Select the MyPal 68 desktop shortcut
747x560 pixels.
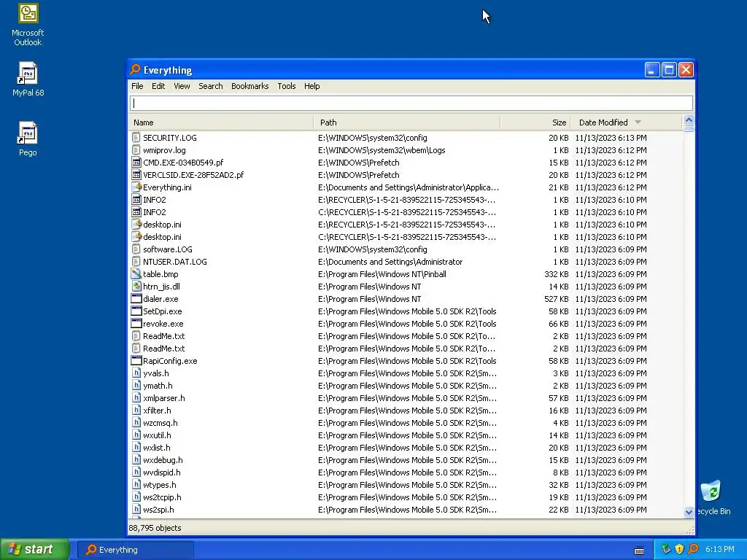pos(28,79)
